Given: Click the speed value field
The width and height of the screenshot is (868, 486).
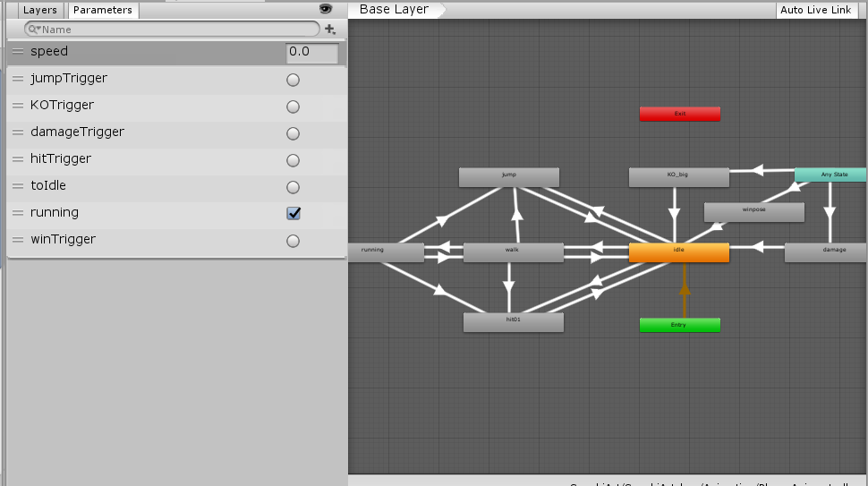Looking at the screenshot, I should (x=311, y=53).
